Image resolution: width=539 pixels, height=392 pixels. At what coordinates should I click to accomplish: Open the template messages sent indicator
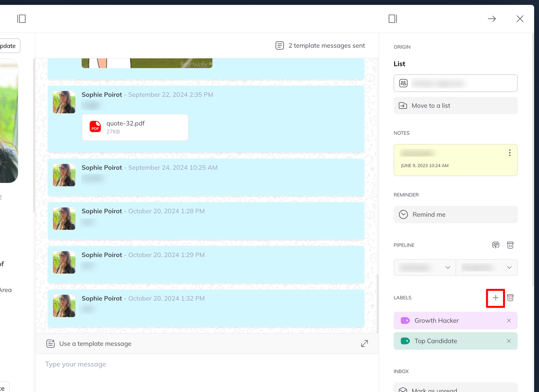pyautogui.click(x=320, y=46)
